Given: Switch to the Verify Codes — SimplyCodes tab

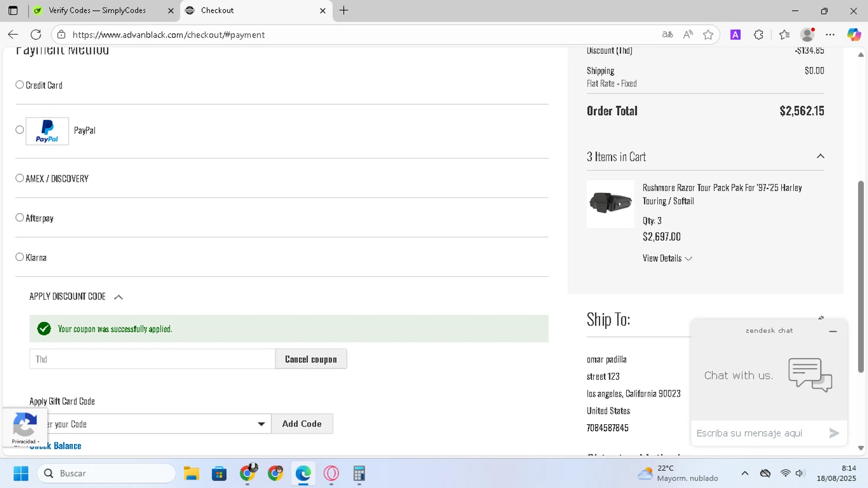Looking at the screenshot, I should pyautogui.click(x=97, y=10).
